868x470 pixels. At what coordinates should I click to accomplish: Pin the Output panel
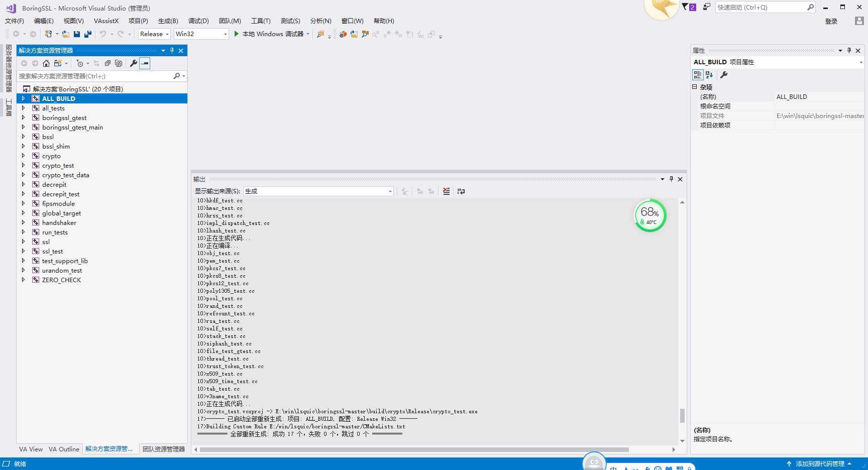671,179
